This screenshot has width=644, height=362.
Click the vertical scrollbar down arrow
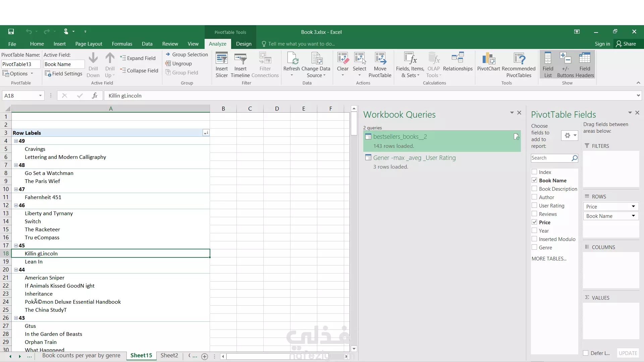coord(354,349)
